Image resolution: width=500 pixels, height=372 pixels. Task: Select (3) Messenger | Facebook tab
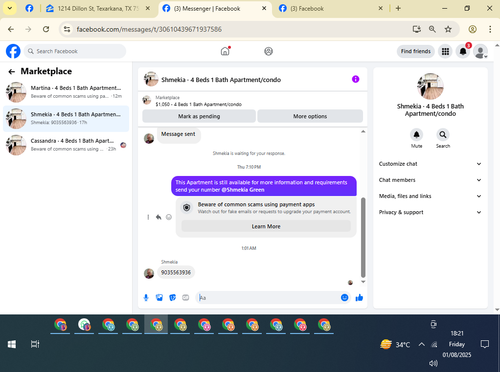coord(215,9)
